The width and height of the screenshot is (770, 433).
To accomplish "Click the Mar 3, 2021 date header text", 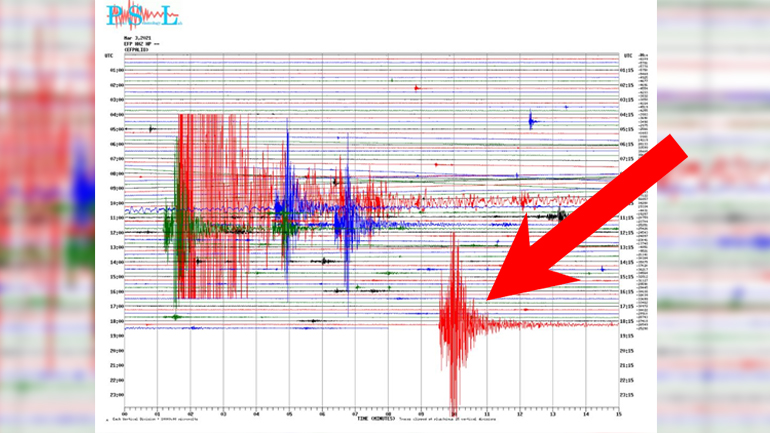I will 137,37.
